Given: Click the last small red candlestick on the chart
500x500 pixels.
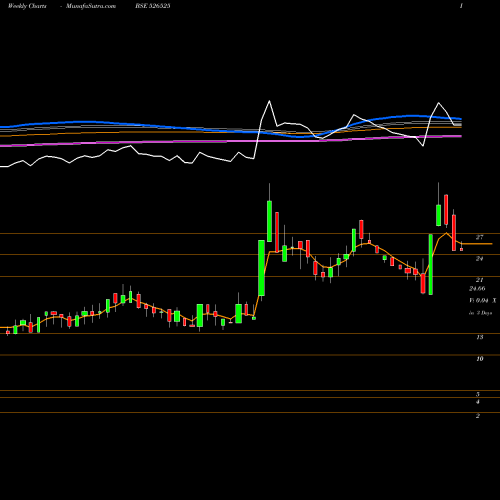Looking at the screenshot, I should coord(462,249).
